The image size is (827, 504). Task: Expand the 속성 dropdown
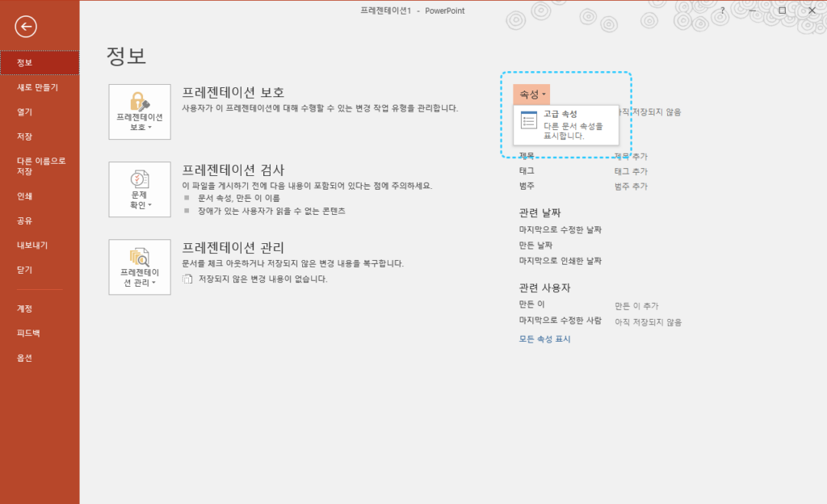(531, 94)
